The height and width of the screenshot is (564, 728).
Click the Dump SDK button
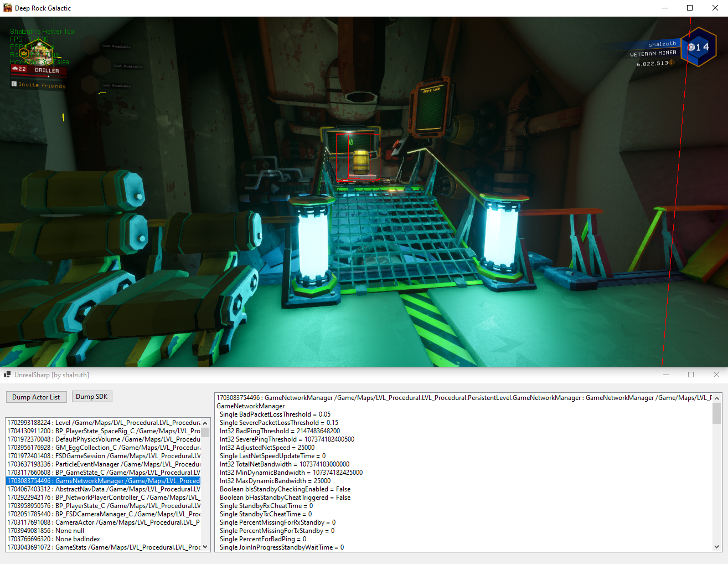pos(92,397)
